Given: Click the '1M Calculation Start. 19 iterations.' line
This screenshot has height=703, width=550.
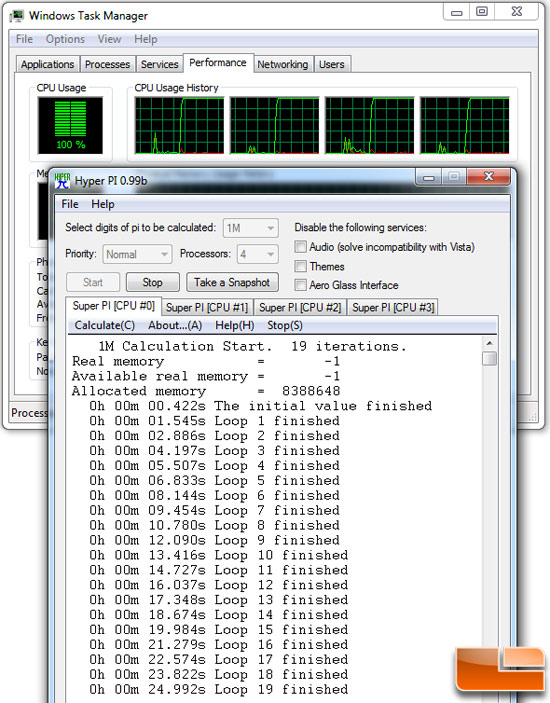Looking at the screenshot, I should [252, 347].
